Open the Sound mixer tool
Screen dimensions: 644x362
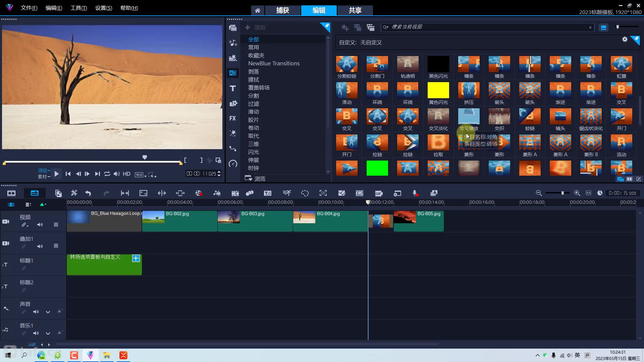click(x=217, y=193)
